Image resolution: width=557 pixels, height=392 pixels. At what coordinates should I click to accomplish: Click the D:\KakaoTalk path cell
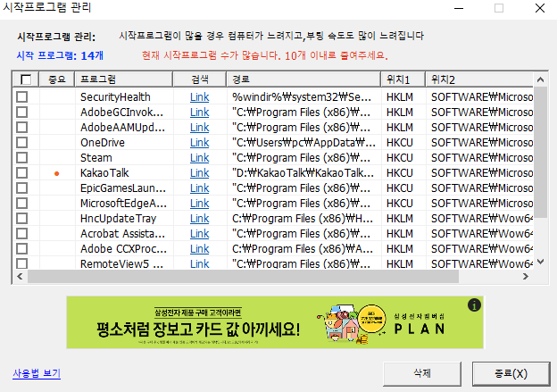pos(303,173)
